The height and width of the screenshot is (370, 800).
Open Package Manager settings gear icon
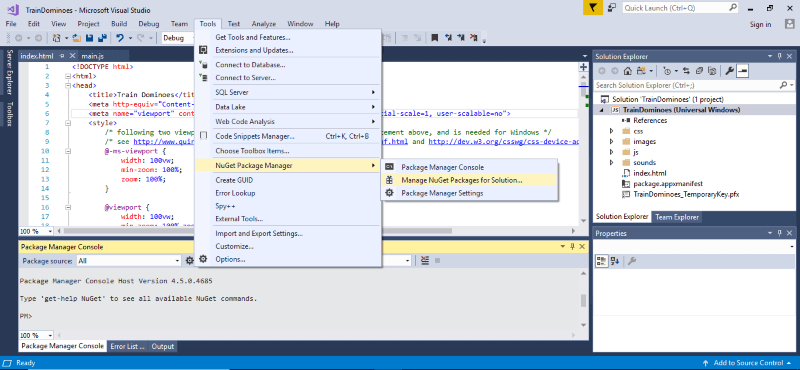(x=190, y=260)
